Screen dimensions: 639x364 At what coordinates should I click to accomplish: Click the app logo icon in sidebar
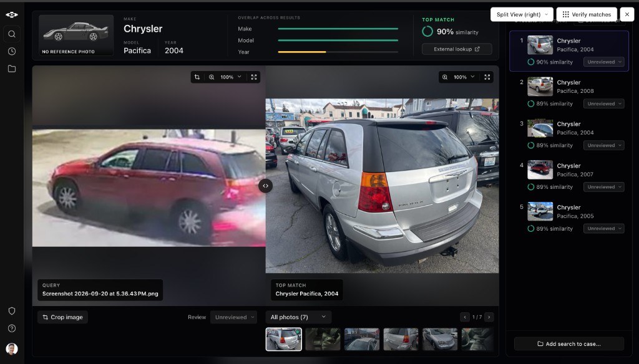pyautogui.click(x=12, y=15)
